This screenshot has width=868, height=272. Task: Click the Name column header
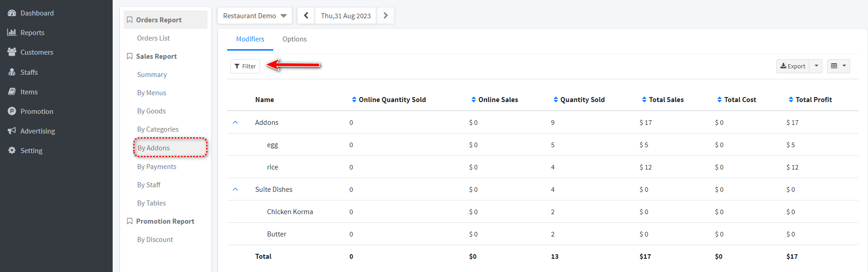point(265,99)
